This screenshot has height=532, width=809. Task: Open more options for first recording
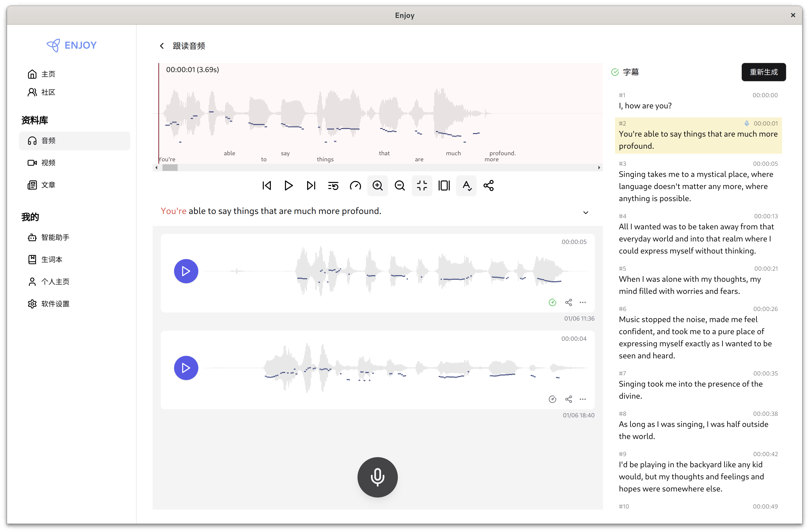[583, 303]
